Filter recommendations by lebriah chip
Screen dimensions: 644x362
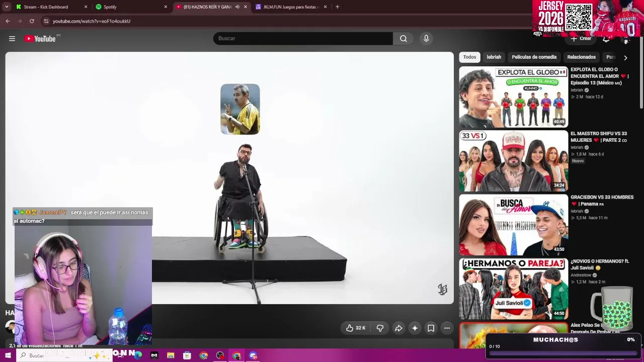click(x=494, y=57)
